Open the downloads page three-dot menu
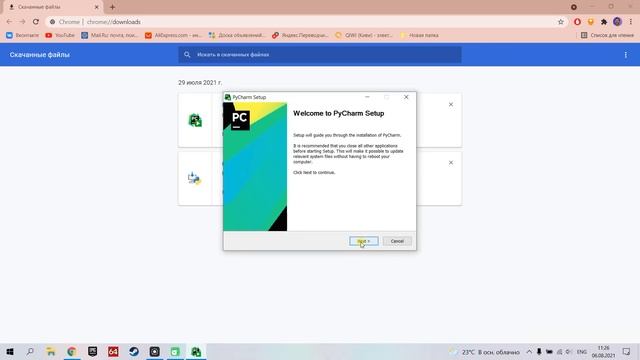The width and height of the screenshot is (640, 360). tap(625, 55)
